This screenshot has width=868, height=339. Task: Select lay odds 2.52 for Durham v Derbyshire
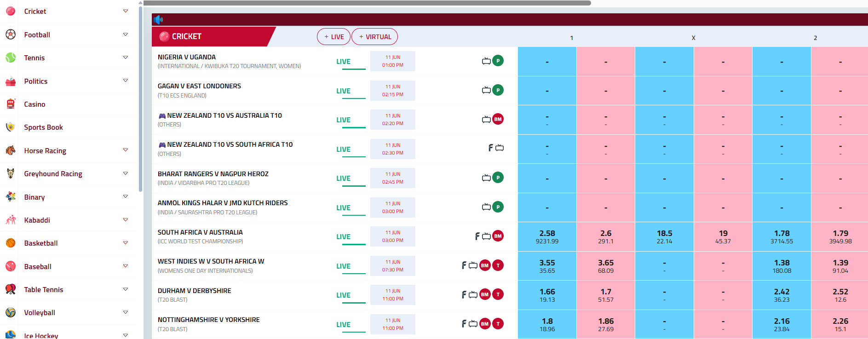(840, 295)
